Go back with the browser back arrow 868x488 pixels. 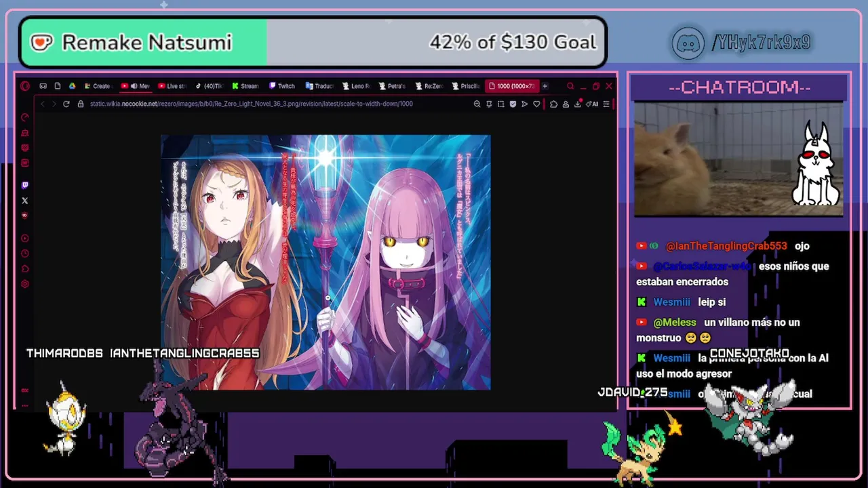point(42,104)
